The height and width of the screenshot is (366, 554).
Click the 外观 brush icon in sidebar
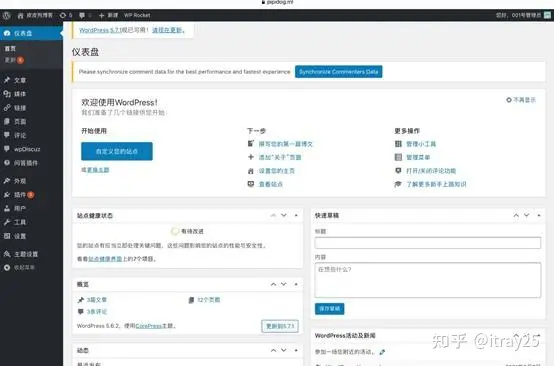click(x=7, y=181)
